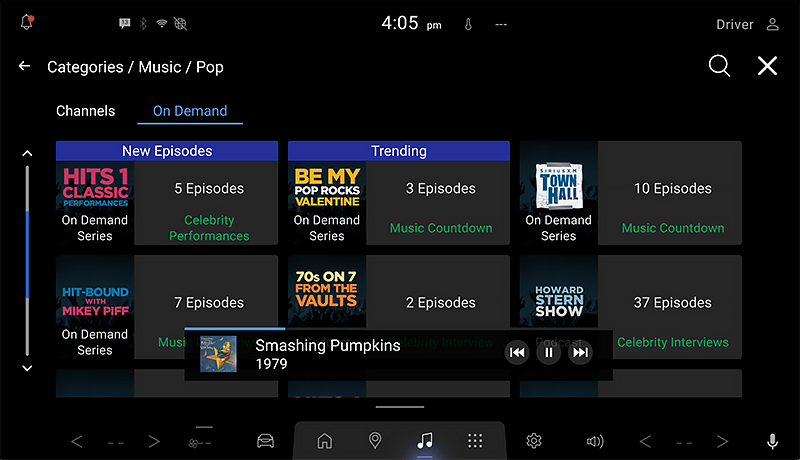The height and width of the screenshot is (460, 800).
Task: Click the New Episodes header
Action: (167, 151)
